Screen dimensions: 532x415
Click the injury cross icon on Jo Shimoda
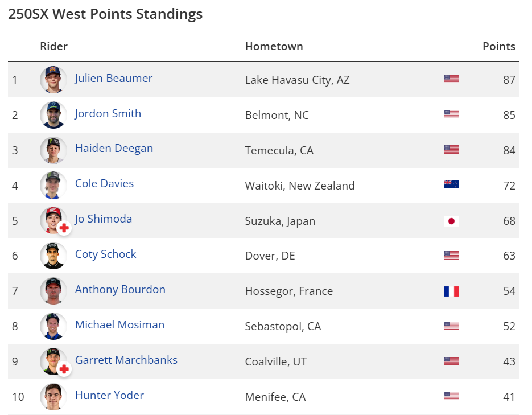[64, 228]
